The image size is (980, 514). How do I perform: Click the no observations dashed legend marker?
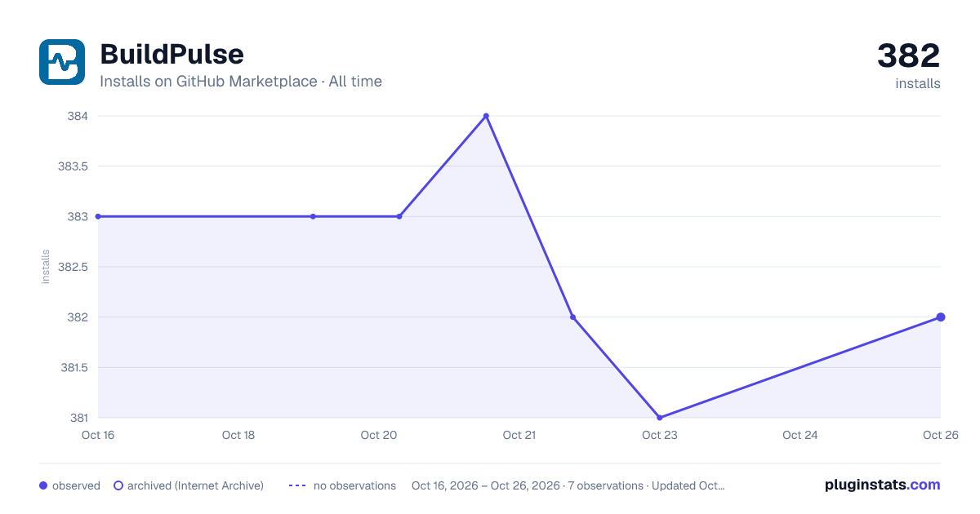(x=297, y=485)
